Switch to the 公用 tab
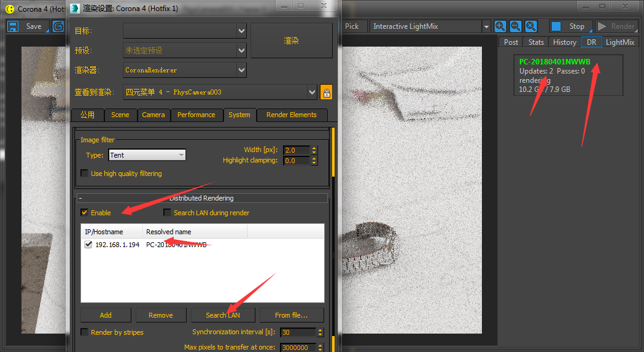Screen dimensions: 644x352 [x=87, y=115]
